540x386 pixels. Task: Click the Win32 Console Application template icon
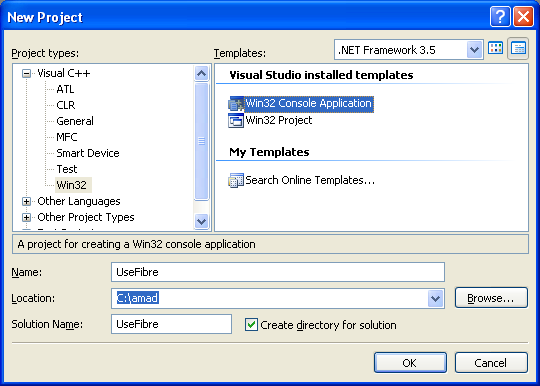click(x=236, y=104)
